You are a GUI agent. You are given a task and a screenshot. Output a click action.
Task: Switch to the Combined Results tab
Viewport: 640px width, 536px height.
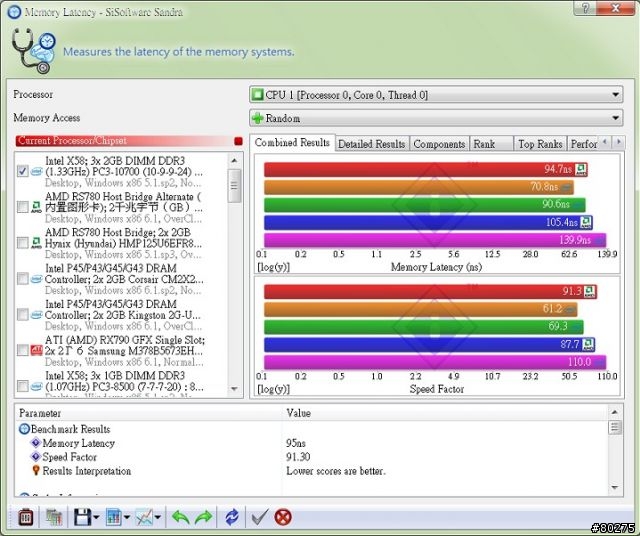click(292, 142)
